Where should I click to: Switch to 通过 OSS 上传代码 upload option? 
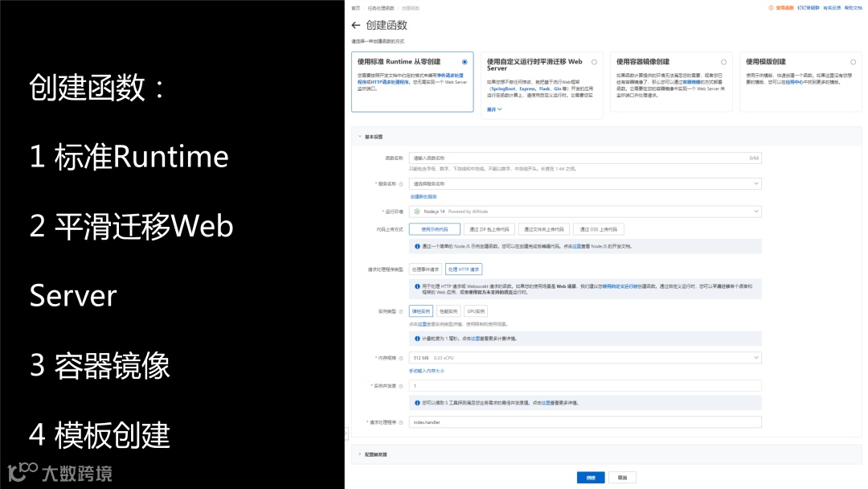click(x=600, y=228)
